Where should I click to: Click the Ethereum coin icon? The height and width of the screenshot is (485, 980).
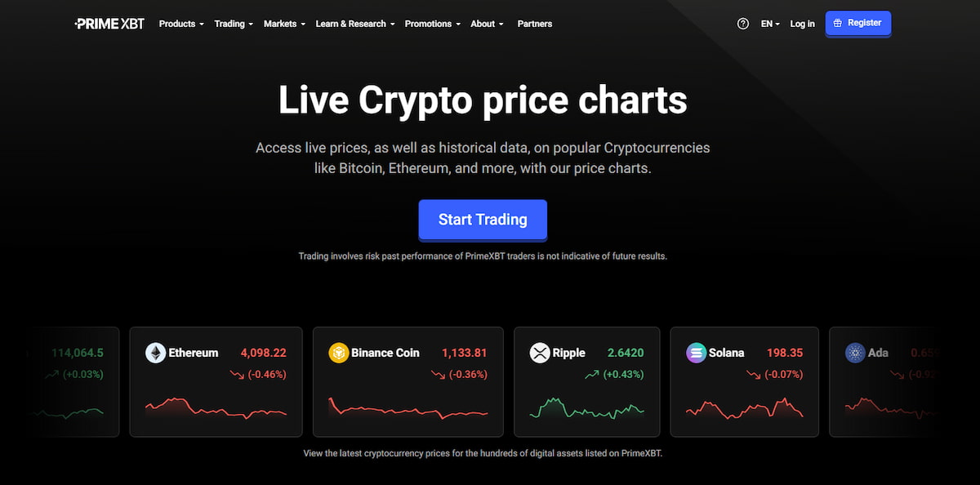coord(155,353)
